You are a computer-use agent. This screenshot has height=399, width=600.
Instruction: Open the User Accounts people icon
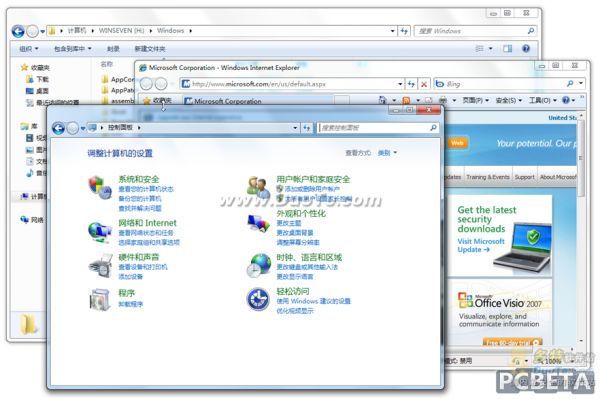(258, 187)
